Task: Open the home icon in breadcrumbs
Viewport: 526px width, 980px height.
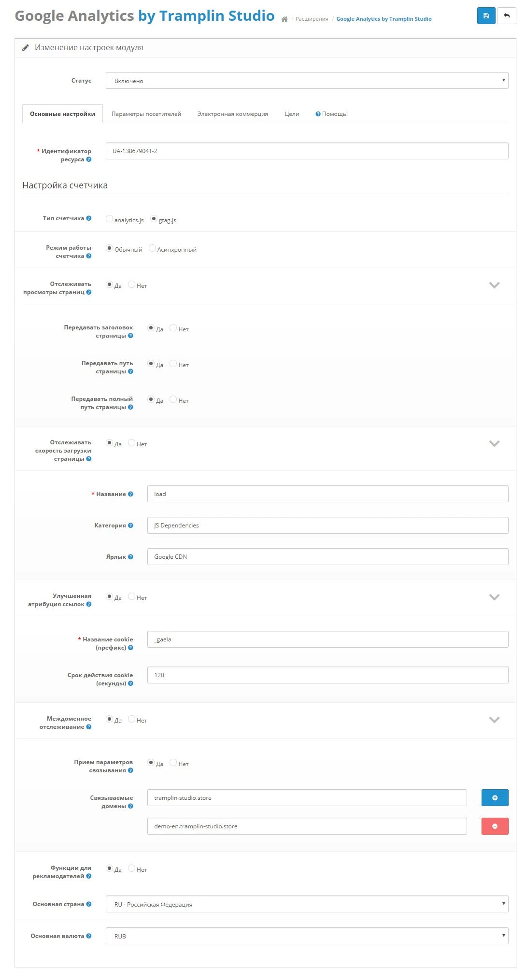Action: coord(284,19)
